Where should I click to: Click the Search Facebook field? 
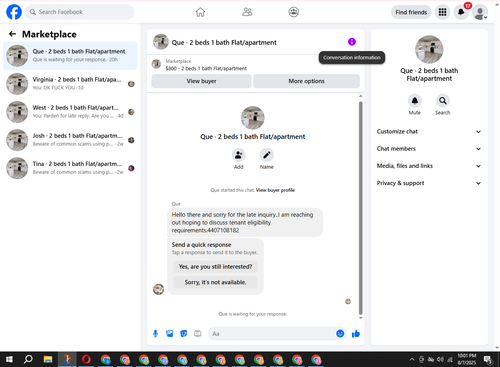pos(80,12)
